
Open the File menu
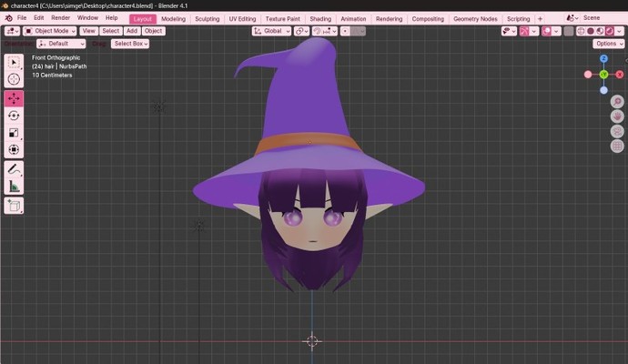[x=22, y=18]
